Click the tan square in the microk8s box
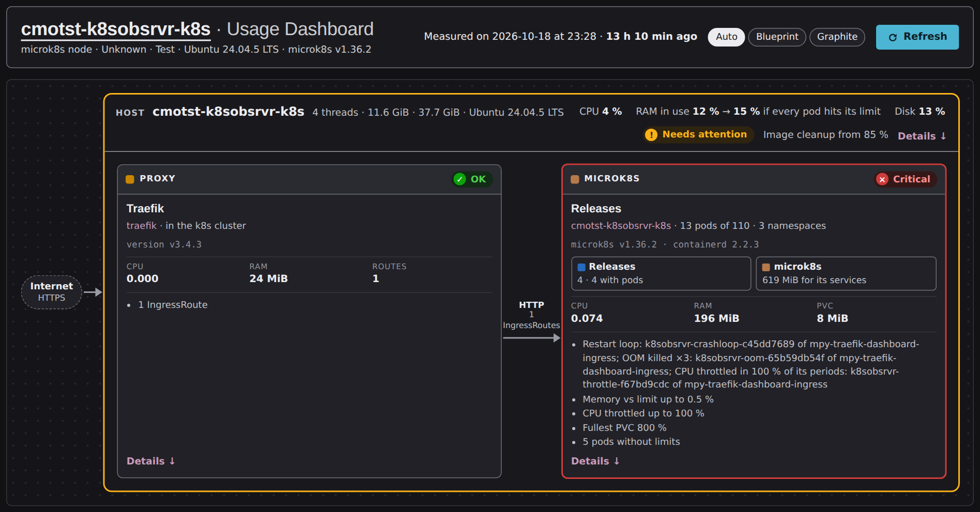Image resolution: width=980 pixels, height=512 pixels. 766,267
